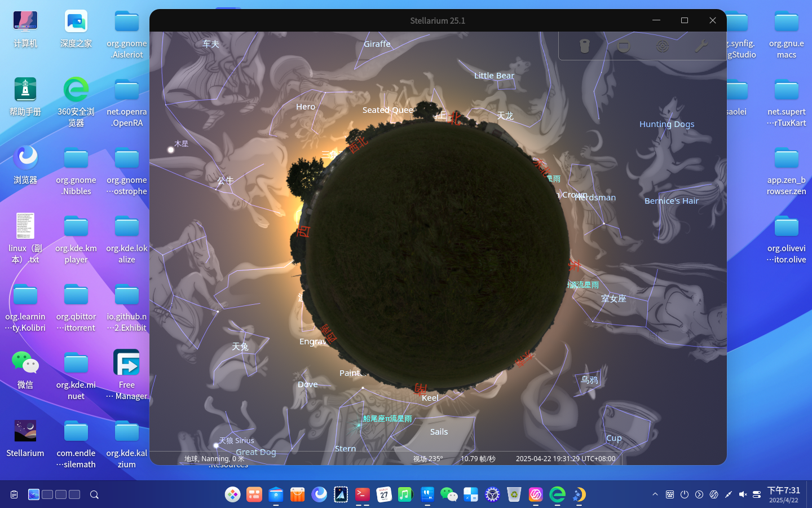Click the Little Bear constellation label

click(494, 76)
